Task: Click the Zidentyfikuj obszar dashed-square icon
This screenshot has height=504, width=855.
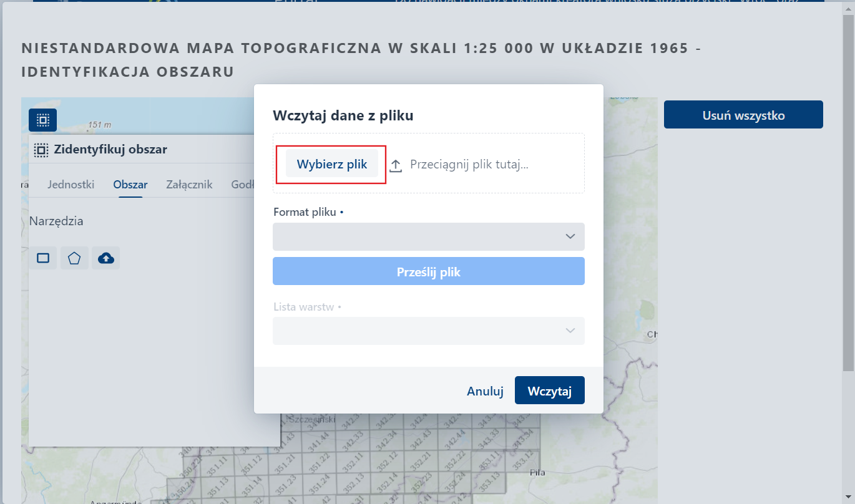Action: pos(40,149)
